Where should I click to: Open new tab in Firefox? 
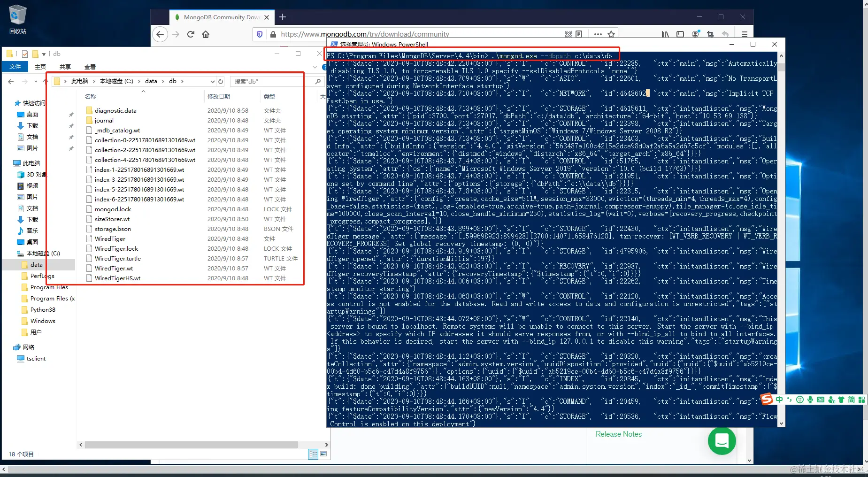283,17
